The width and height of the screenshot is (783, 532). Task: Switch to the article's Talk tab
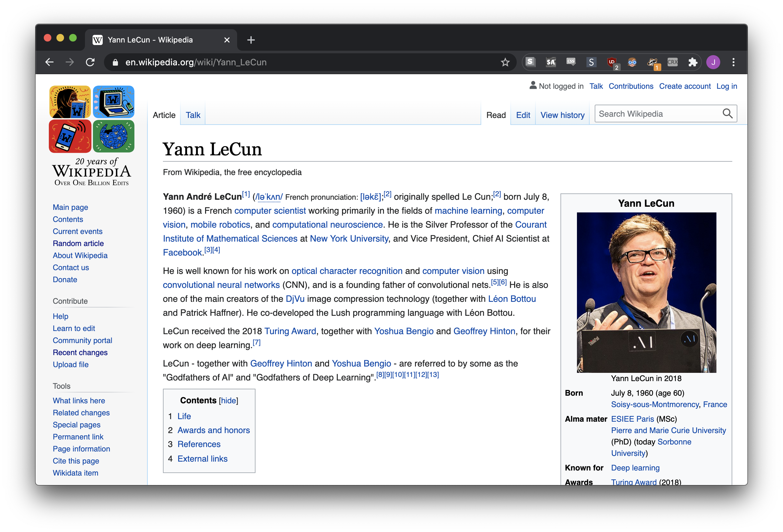point(193,115)
